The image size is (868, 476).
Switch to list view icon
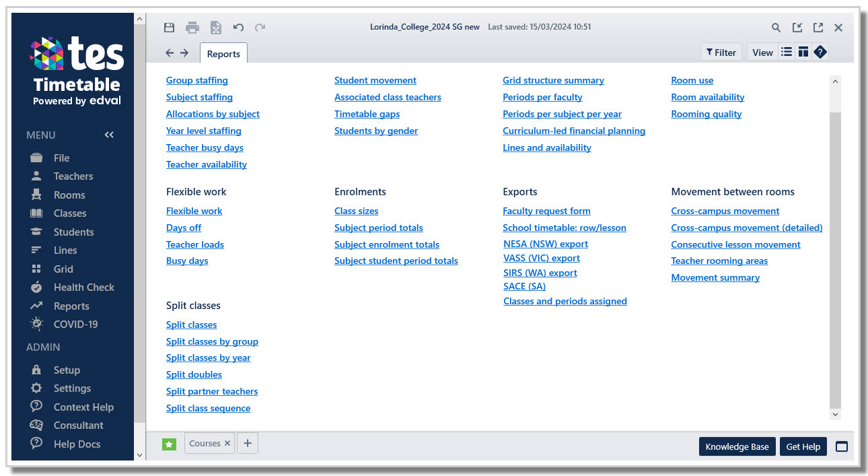point(786,53)
